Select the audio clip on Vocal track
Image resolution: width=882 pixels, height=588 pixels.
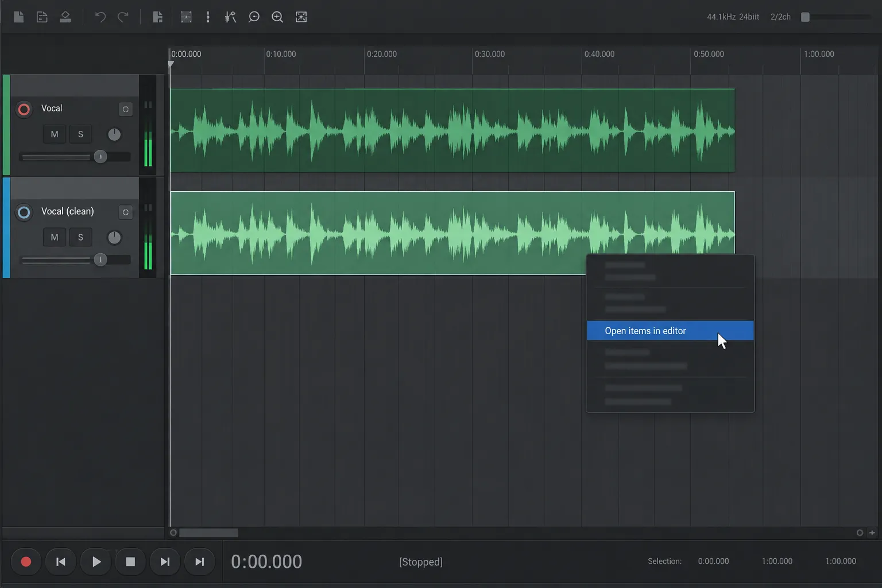pos(452,130)
